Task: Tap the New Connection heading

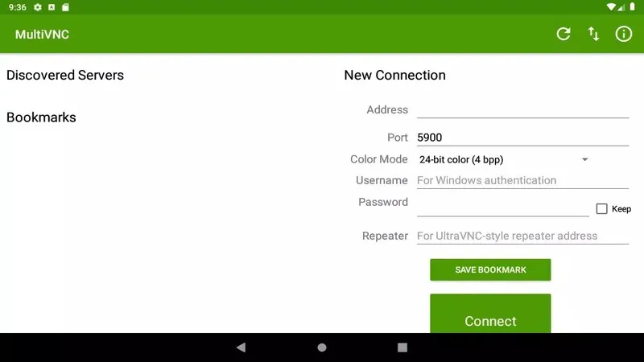Action: pyautogui.click(x=394, y=75)
